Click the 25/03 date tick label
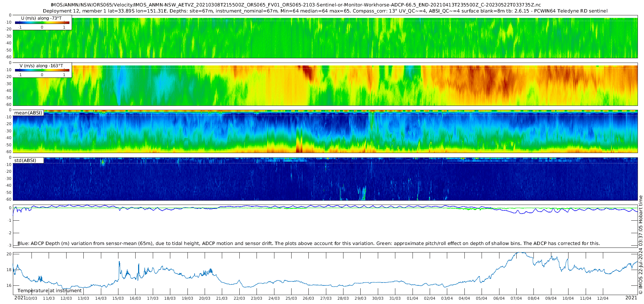The width and height of the screenshot is (644, 304). click(291, 298)
